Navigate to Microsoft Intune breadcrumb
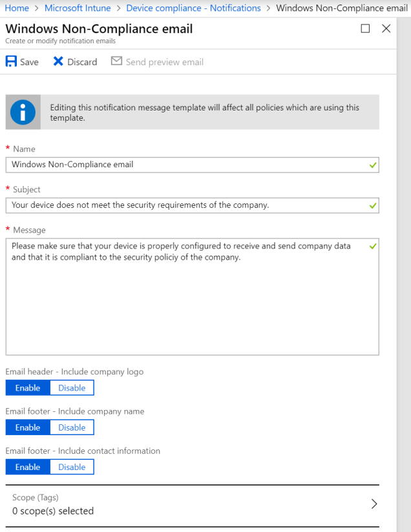This screenshot has width=411, height=532. [78, 8]
